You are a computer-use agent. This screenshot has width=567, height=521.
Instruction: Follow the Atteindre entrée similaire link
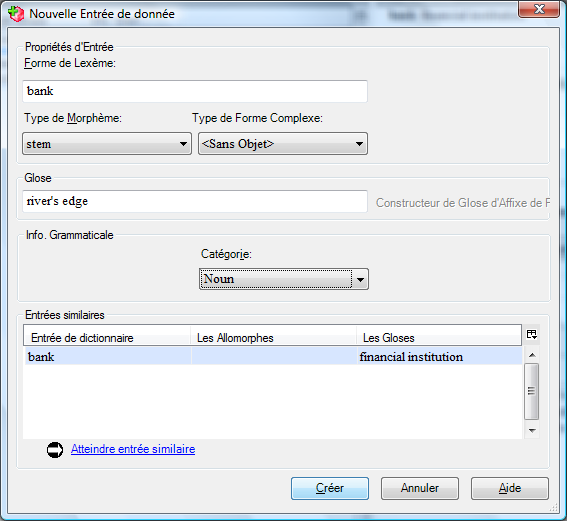[133, 449]
